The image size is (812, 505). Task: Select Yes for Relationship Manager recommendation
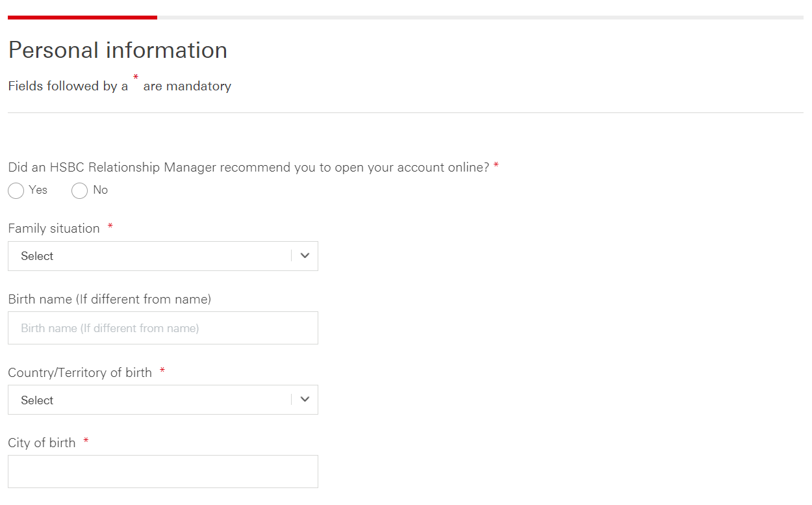click(x=16, y=191)
